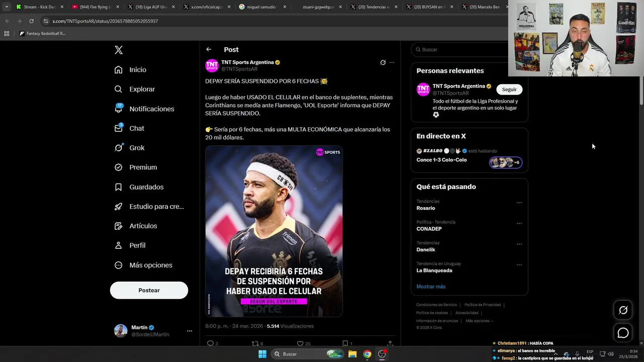Open Notificaciones in the sidebar
This screenshot has height=362, width=644.
[144, 109]
